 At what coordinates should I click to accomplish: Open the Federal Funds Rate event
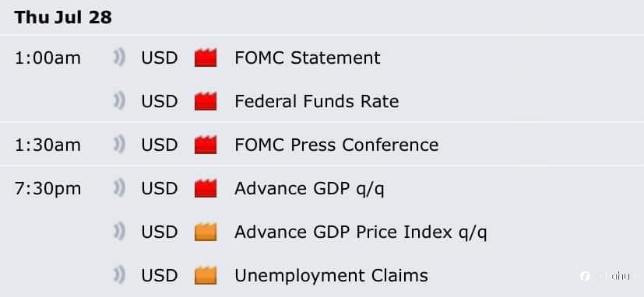click(x=317, y=101)
